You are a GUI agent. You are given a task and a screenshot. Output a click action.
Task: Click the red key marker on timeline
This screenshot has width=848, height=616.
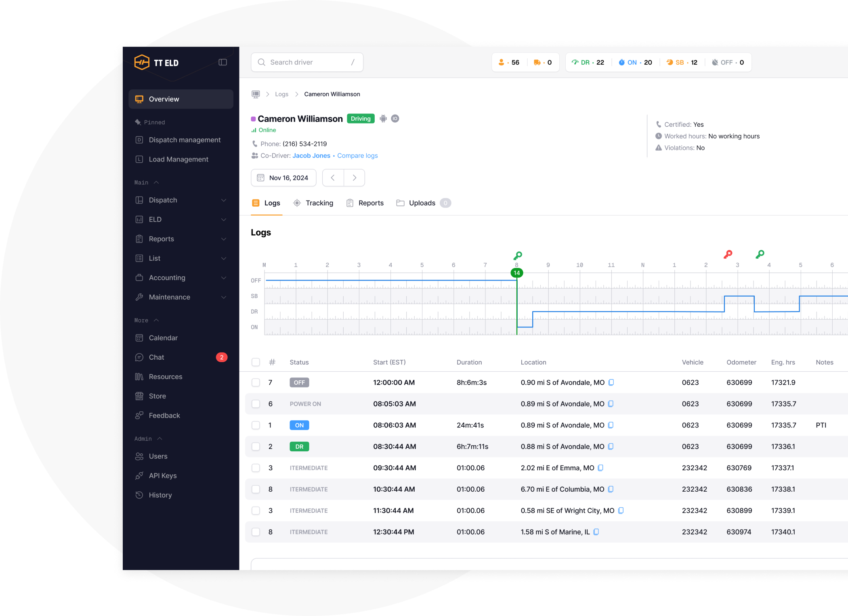pyautogui.click(x=728, y=254)
